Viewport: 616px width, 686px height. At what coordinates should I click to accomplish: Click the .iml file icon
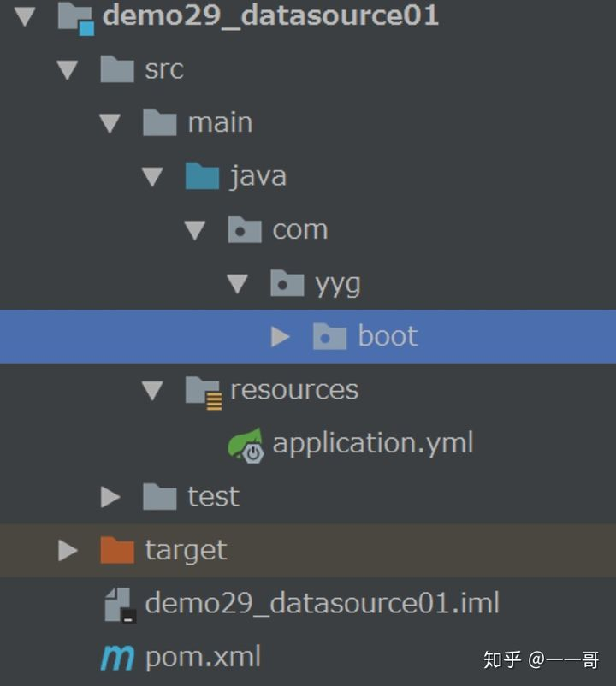coord(121,606)
